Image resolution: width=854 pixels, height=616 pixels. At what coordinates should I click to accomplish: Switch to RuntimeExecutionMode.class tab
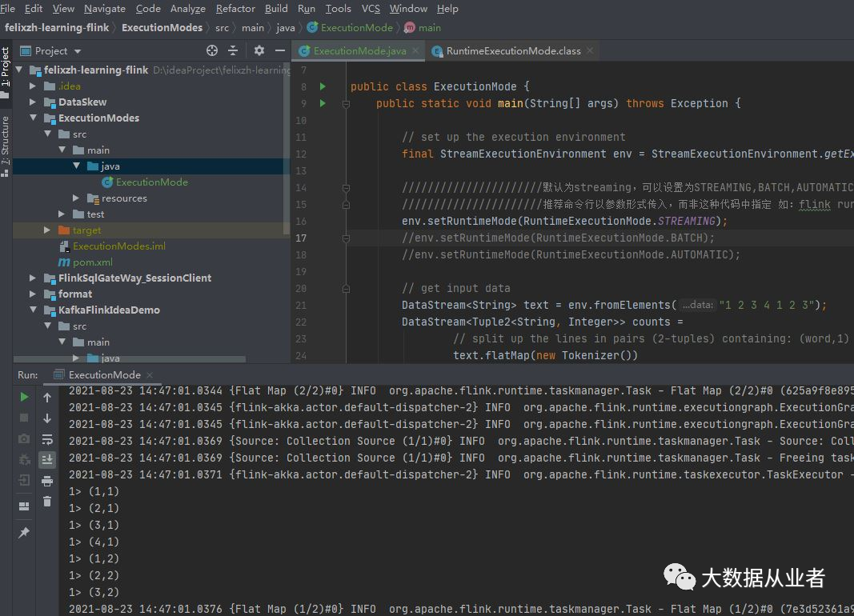pos(513,50)
